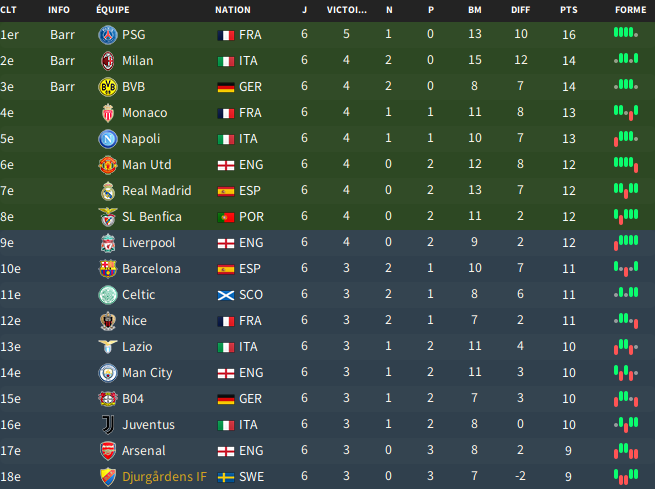Click the BVB club badge
655x489 pixels.
[x=108, y=87]
